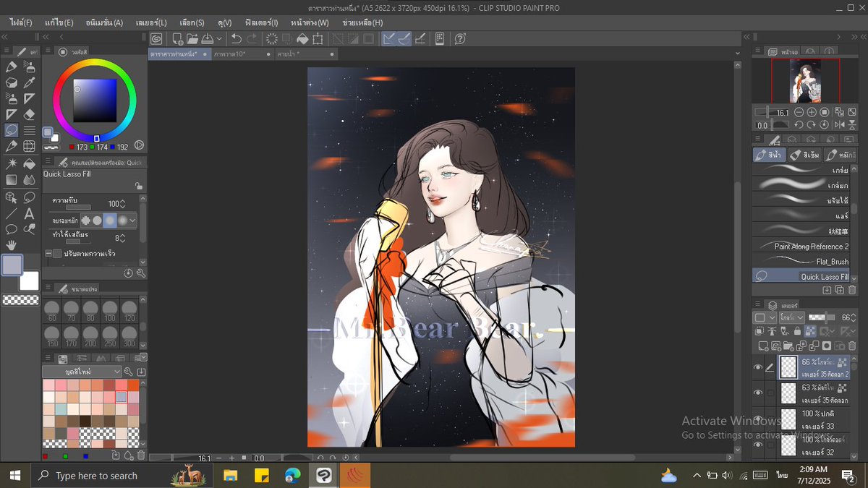
Task: Enable the ปรับตามความเร็ว checkbox
Action: (x=56, y=252)
